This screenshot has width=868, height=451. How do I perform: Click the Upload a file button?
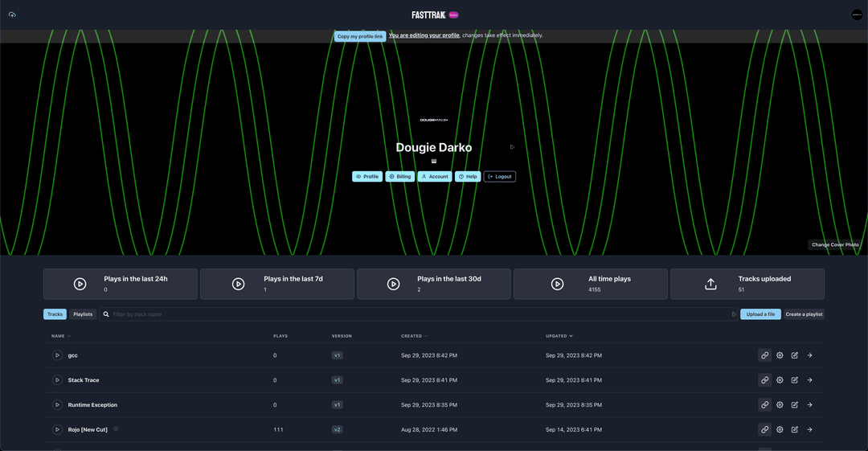point(760,314)
